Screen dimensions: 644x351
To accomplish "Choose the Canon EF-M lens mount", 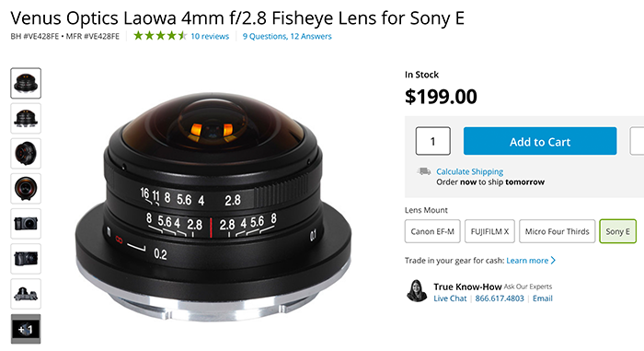I will point(432,231).
